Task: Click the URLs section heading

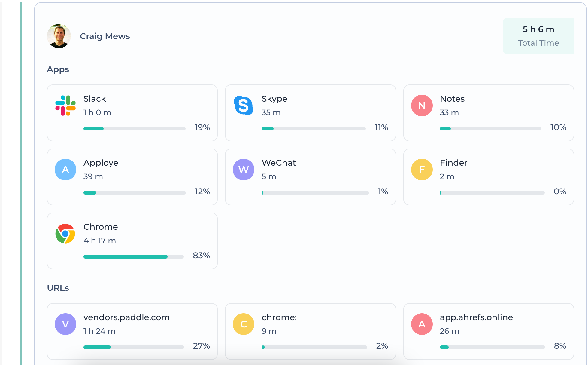Action: 58,288
